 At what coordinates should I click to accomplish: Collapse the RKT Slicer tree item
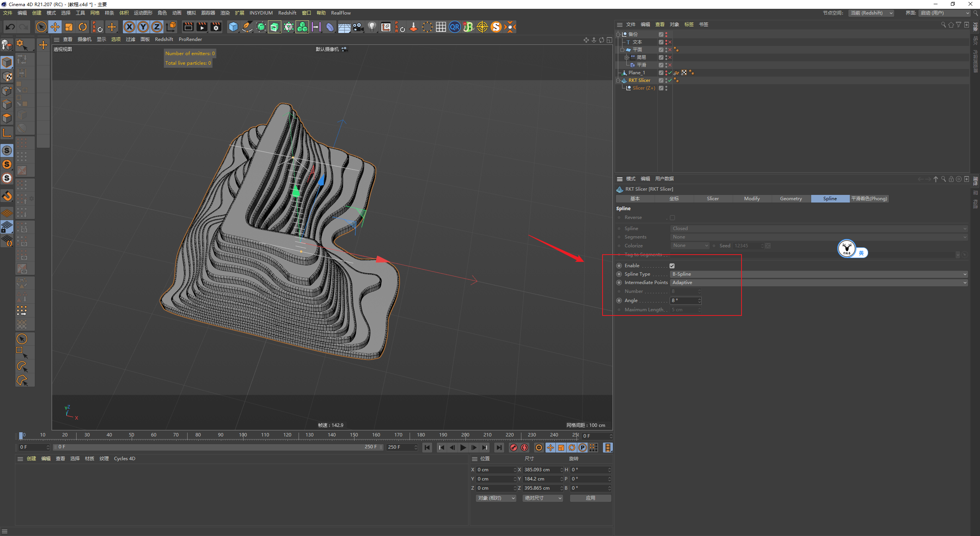pyautogui.click(x=618, y=80)
